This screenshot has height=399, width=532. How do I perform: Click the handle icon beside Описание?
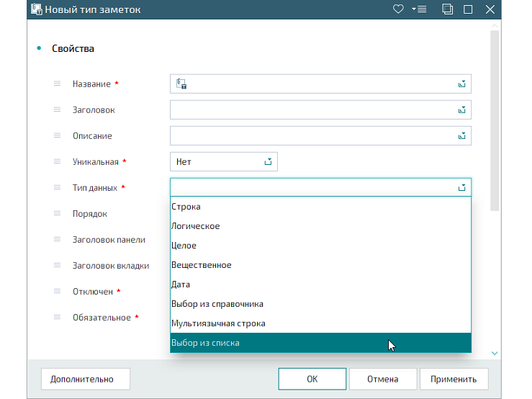[58, 135]
